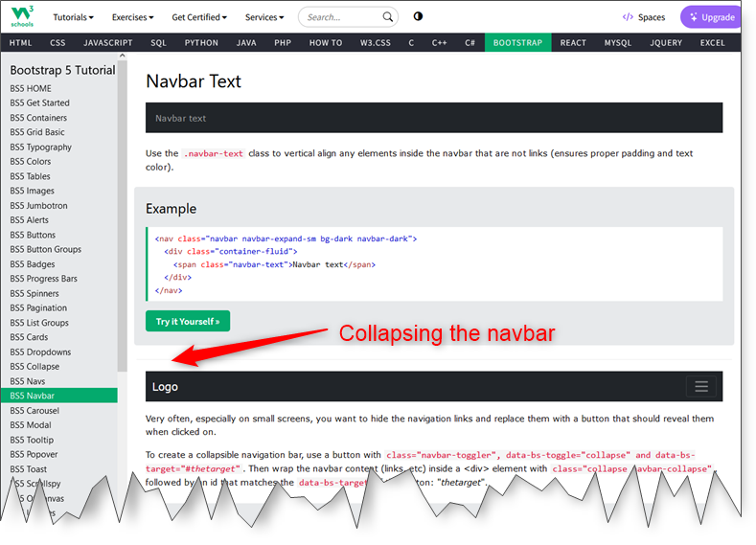Switch to the PYTHON tab
The width and height of the screenshot is (756, 545).
[201, 43]
